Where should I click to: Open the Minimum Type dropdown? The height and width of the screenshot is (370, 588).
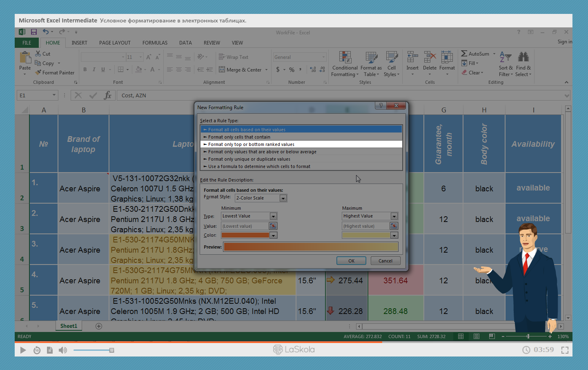point(273,216)
